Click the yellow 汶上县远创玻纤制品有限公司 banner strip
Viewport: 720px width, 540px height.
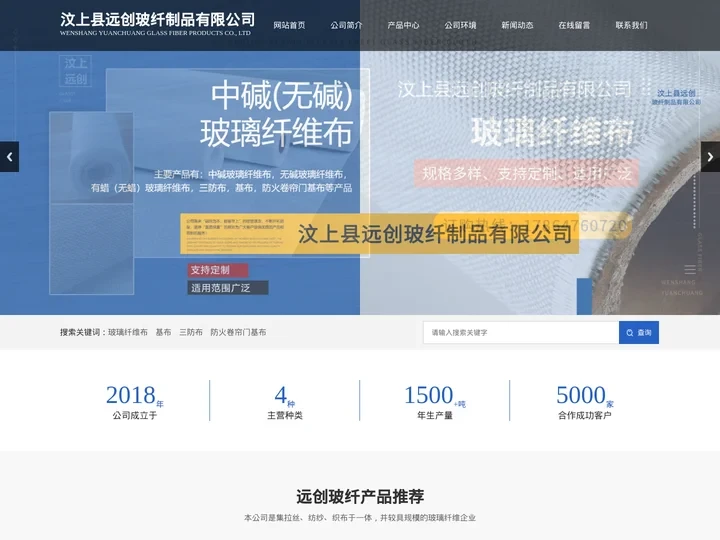(x=379, y=234)
